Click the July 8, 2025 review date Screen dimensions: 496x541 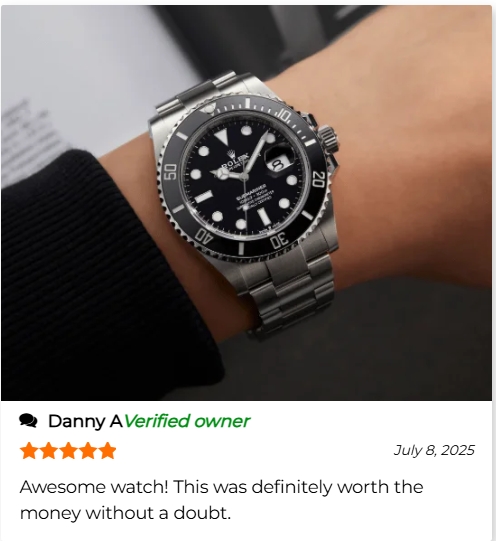tap(434, 450)
